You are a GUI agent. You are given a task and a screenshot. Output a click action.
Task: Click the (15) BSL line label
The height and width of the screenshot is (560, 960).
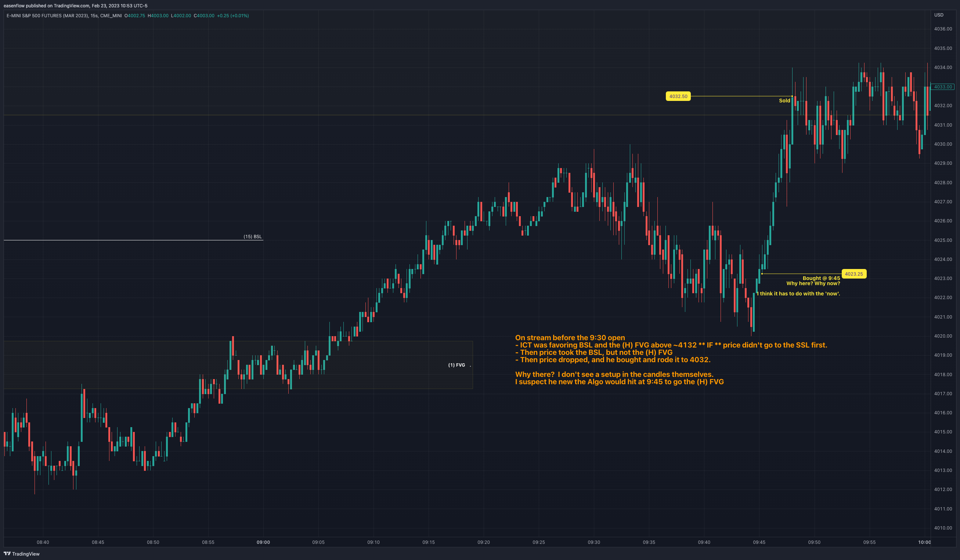point(253,236)
